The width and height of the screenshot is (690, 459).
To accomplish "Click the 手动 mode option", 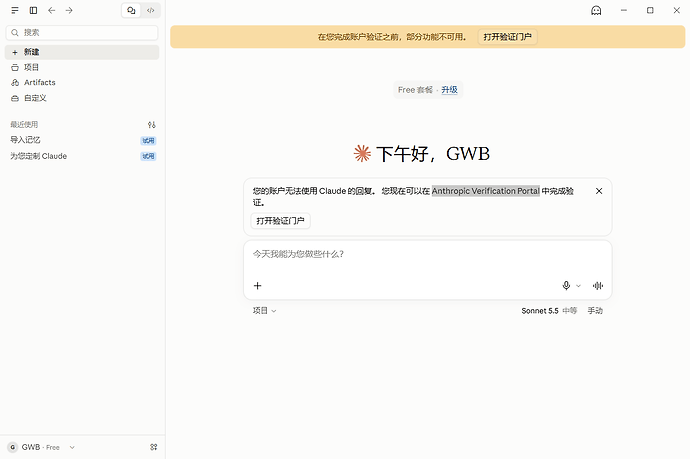I will coord(595,311).
